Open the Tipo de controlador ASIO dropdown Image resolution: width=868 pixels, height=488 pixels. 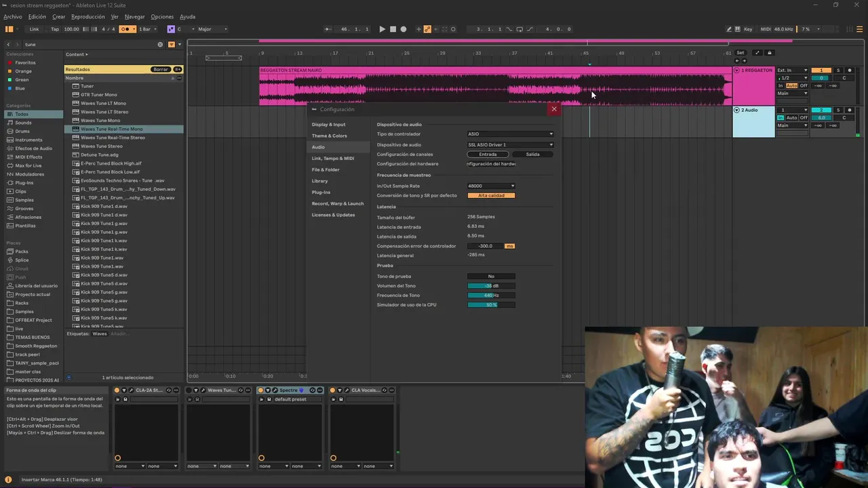click(x=510, y=134)
